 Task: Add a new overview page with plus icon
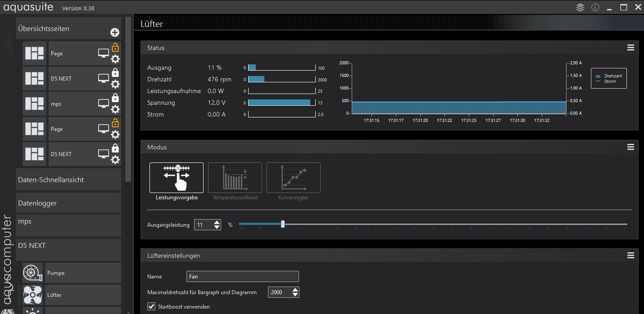(x=114, y=32)
